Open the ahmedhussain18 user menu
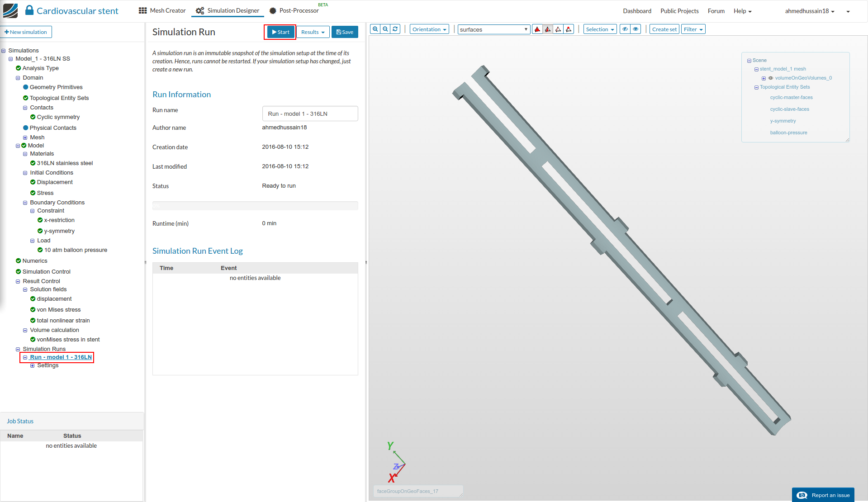The image size is (868, 502). click(x=810, y=11)
